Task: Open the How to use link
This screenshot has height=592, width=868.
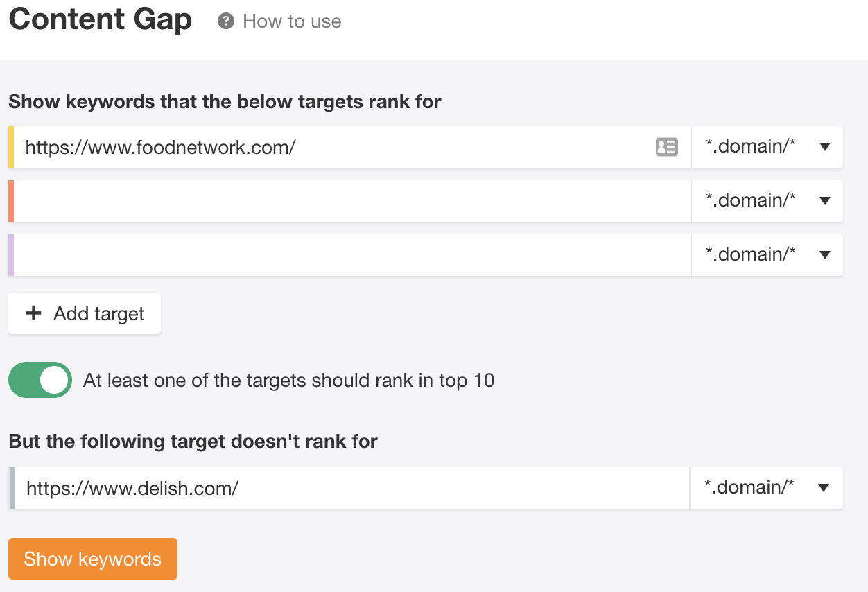Action: click(x=292, y=21)
